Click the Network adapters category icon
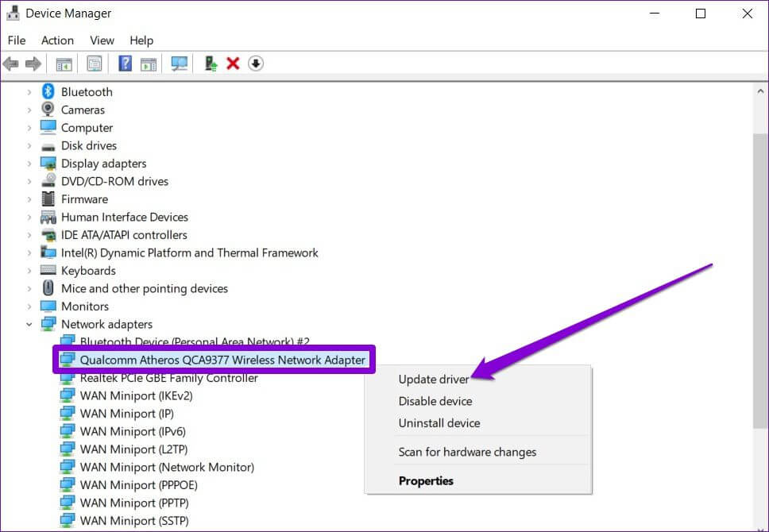The height and width of the screenshot is (532, 769). point(48,324)
